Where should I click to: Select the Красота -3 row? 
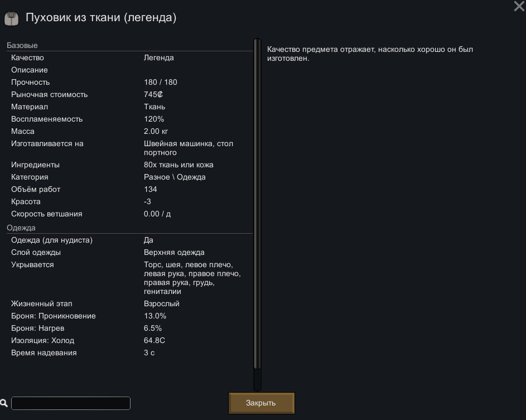point(130,201)
